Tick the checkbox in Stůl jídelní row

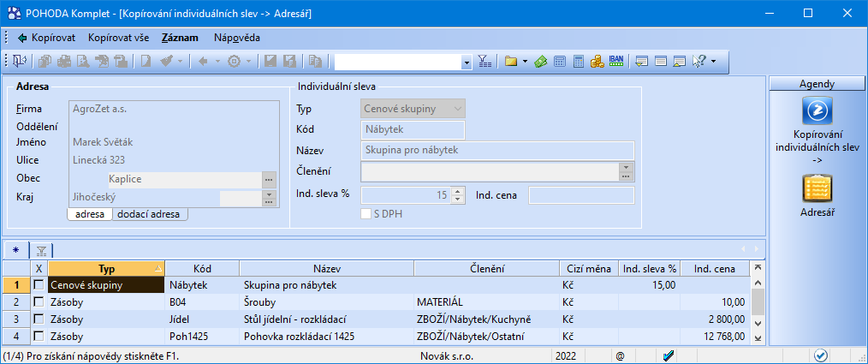click(x=39, y=319)
